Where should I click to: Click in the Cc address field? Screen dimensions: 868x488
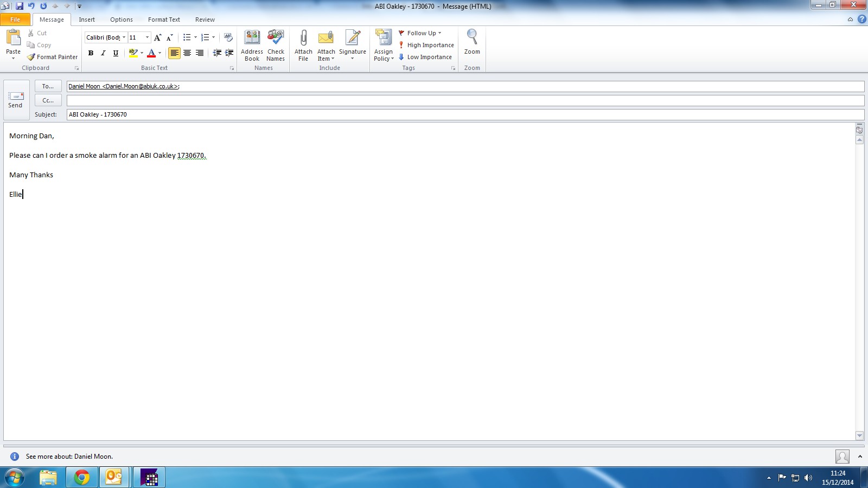(465, 100)
